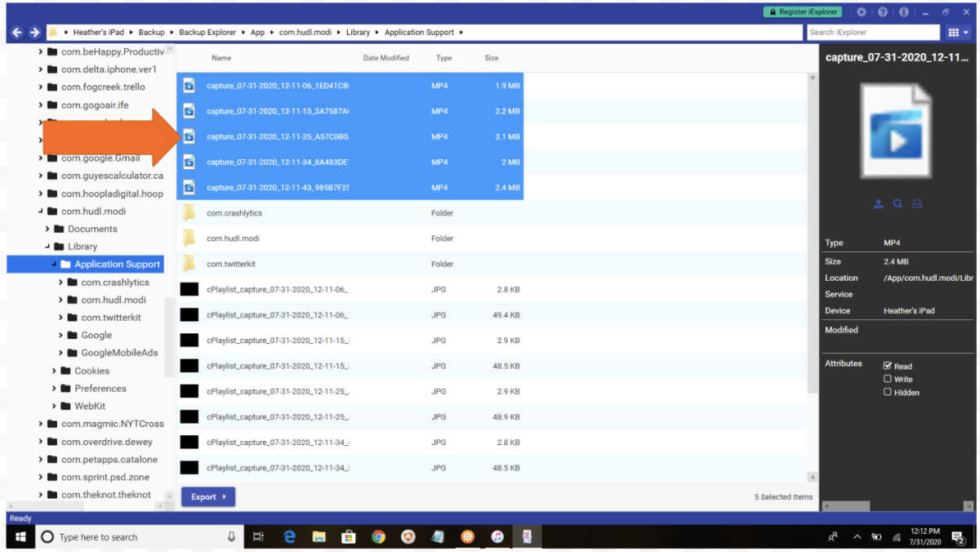Click the help question mark icon

tap(883, 12)
